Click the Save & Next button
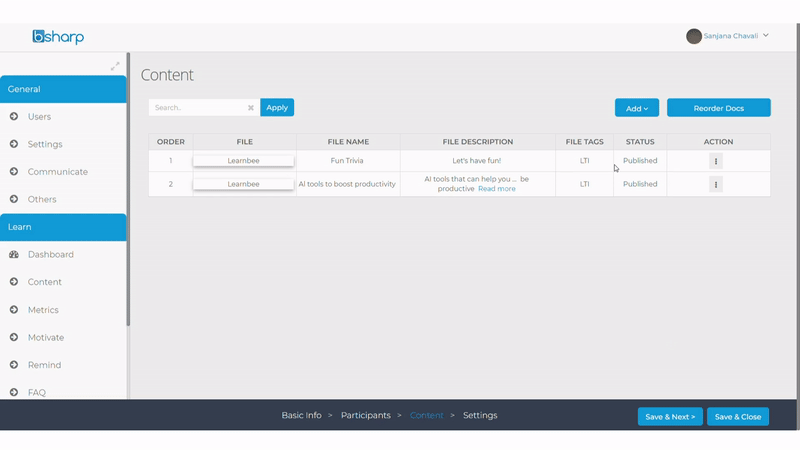 (670, 417)
